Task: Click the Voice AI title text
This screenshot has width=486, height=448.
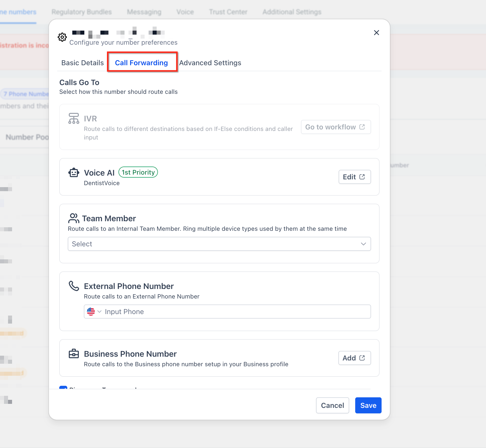Action: coord(99,173)
